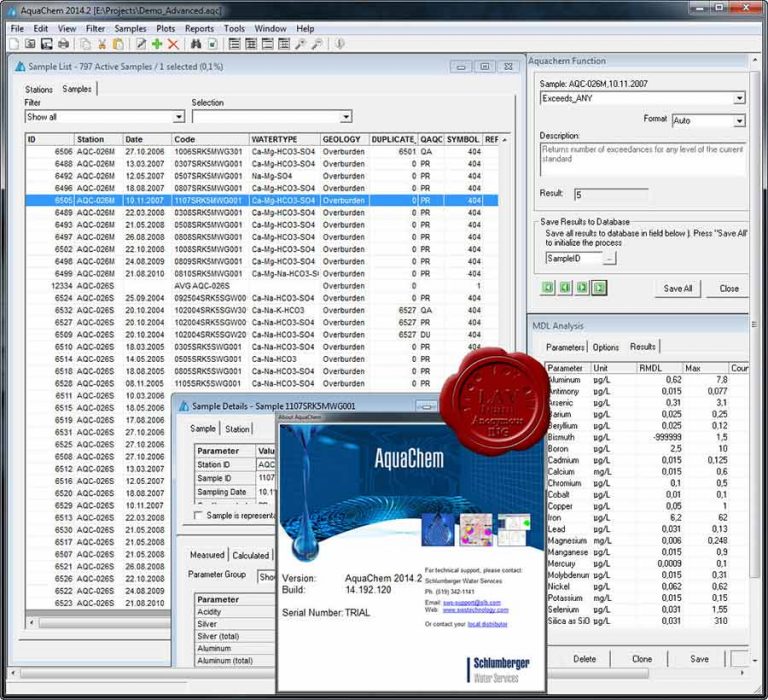Go to last sample with green arrow
The width and height of the screenshot is (768, 700).
599,288
